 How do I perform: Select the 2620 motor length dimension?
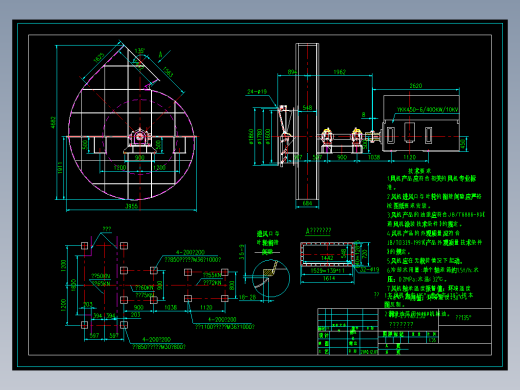[x=416, y=86]
